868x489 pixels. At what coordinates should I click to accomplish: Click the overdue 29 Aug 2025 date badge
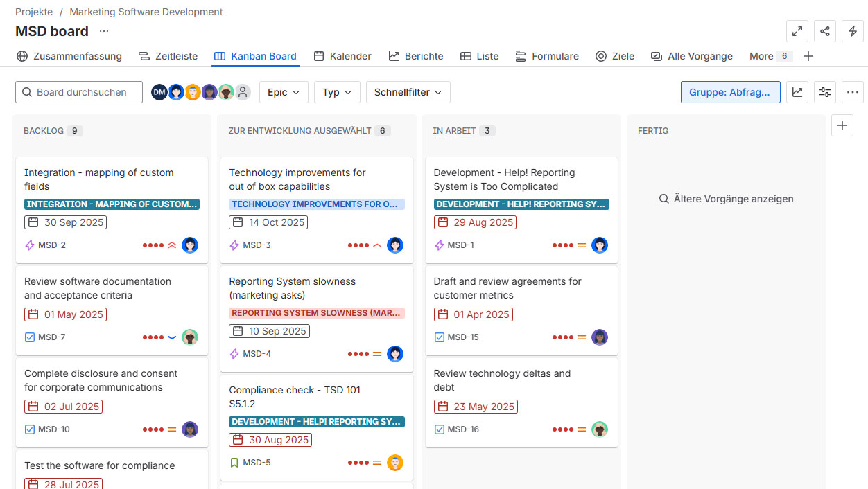475,222
